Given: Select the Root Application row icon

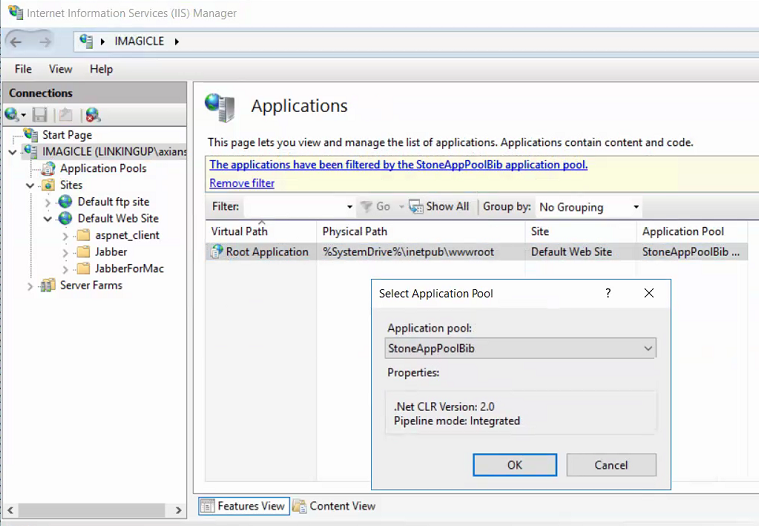Looking at the screenshot, I should 216,252.
